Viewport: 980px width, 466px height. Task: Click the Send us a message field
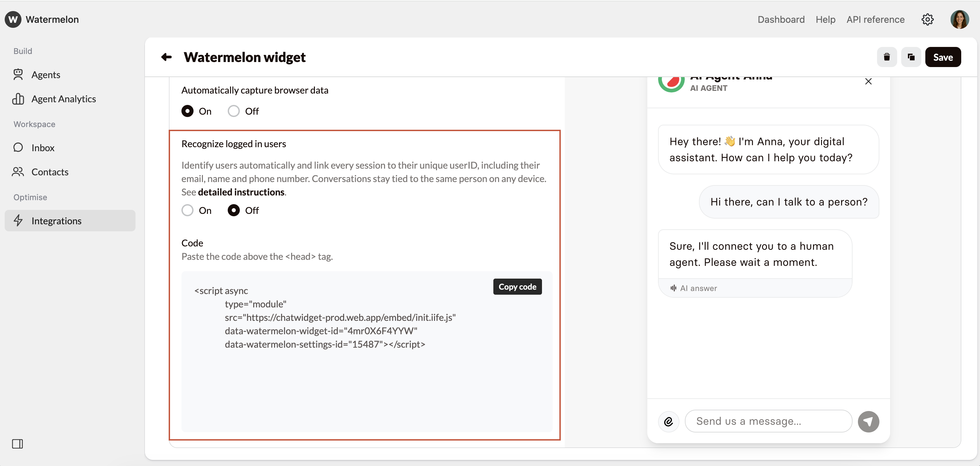[768, 421]
